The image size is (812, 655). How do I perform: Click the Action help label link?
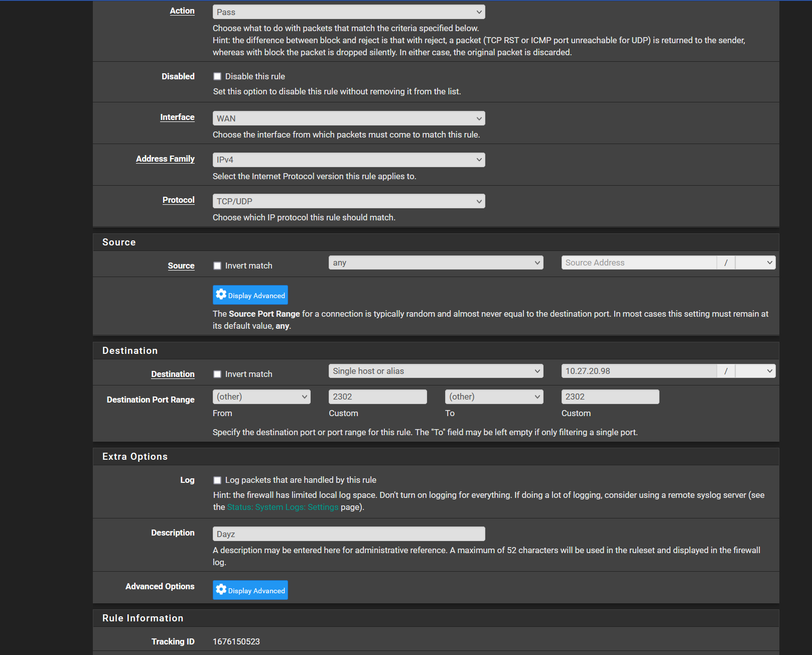point(182,11)
